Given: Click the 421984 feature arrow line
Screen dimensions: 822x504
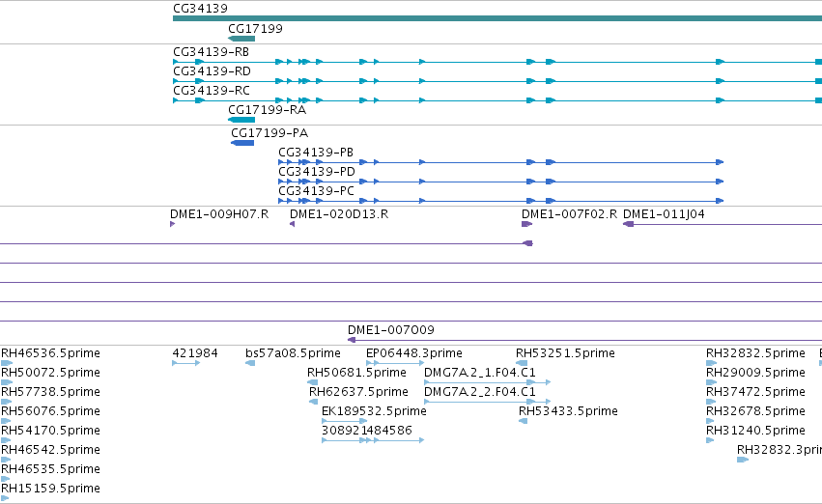Looking at the screenshot, I should [x=186, y=363].
